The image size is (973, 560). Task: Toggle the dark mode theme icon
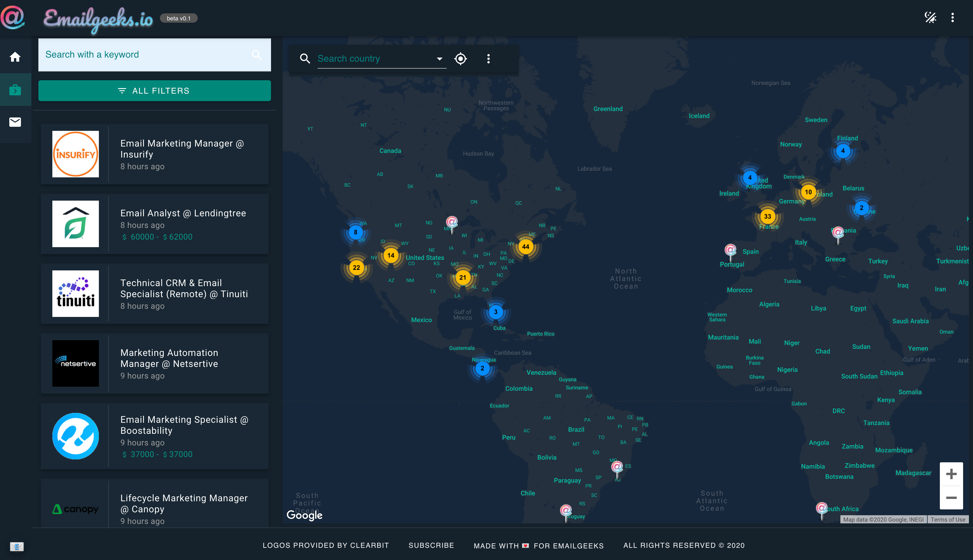(930, 17)
